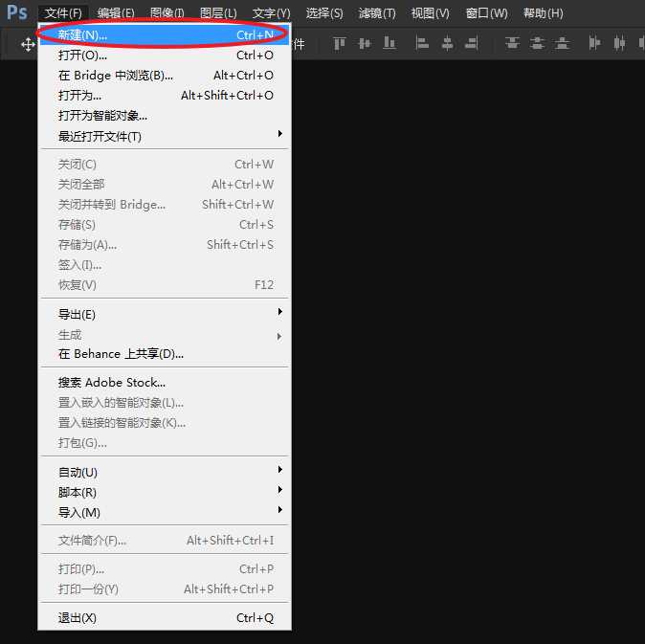Click the align top edges icon
645x644 pixels.
340,43
